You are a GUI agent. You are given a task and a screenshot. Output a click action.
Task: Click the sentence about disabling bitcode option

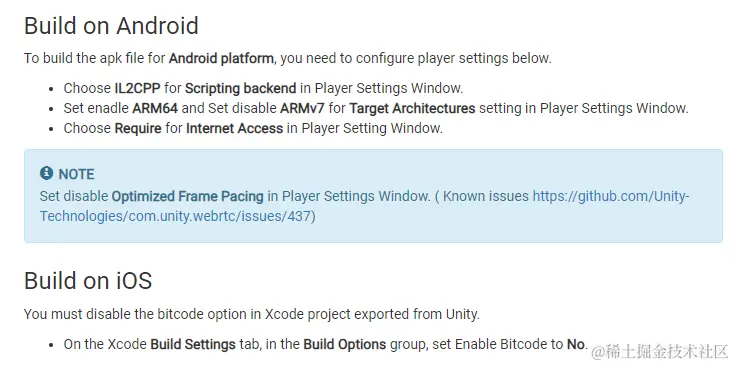click(x=252, y=314)
